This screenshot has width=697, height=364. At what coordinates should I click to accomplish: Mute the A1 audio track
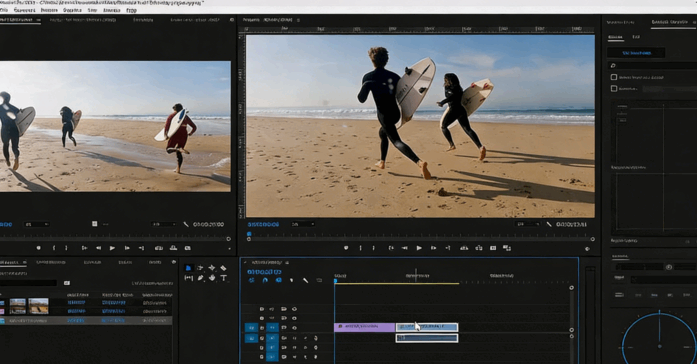(x=294, y=338)
